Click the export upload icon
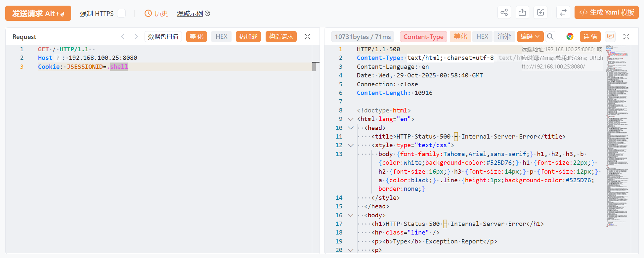The height and width of the screenshot is (258, 644). [x=522, y=13]
